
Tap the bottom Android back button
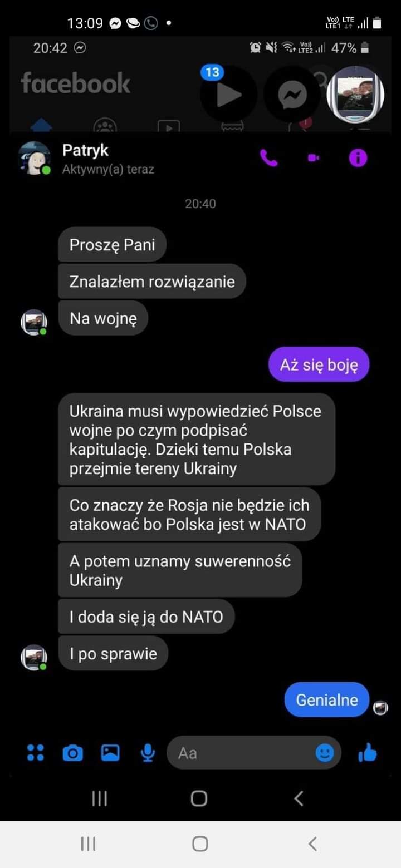tap(312, 844)
